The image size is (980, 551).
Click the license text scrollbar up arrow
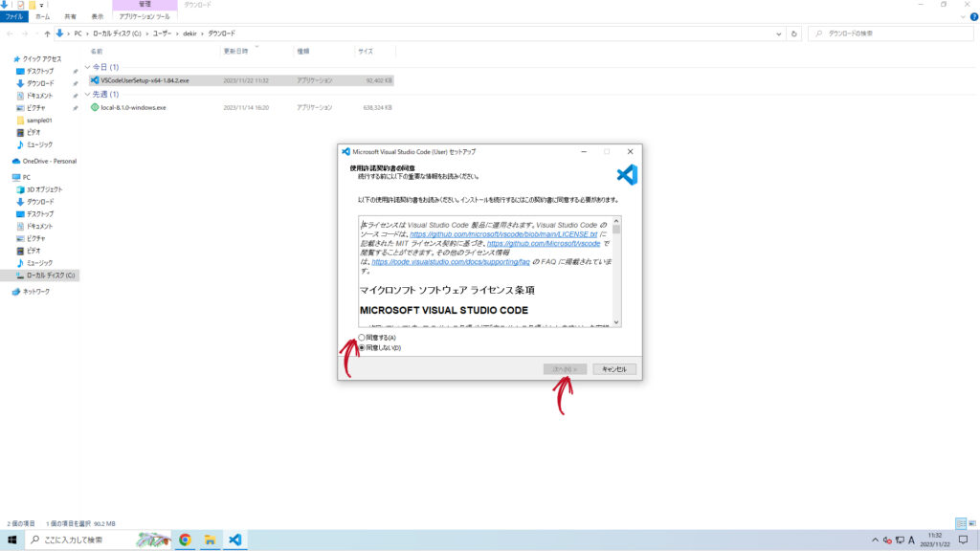[x=616, y=221]
